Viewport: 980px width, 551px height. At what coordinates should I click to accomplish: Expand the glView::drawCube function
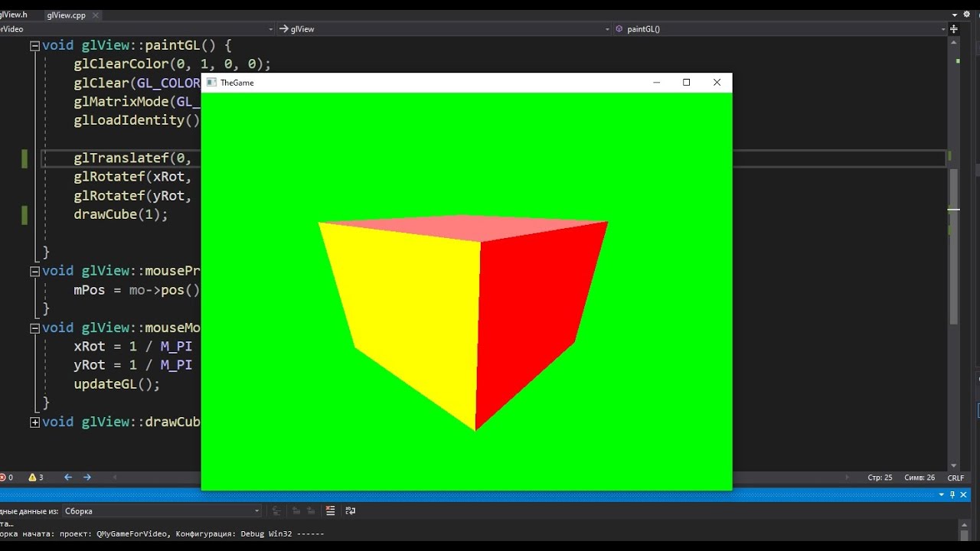point(34,422)
